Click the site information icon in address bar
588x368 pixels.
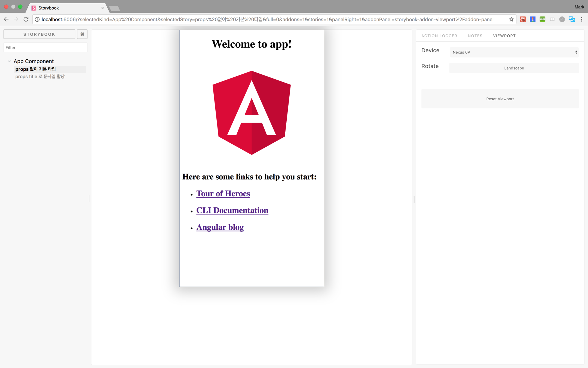point(37,19)
